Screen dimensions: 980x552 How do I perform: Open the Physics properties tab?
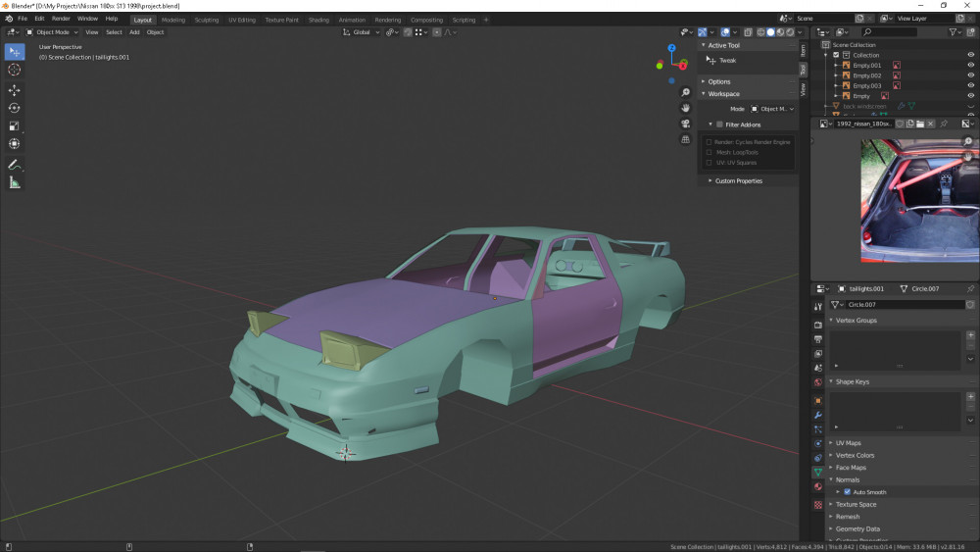point(817,444)
